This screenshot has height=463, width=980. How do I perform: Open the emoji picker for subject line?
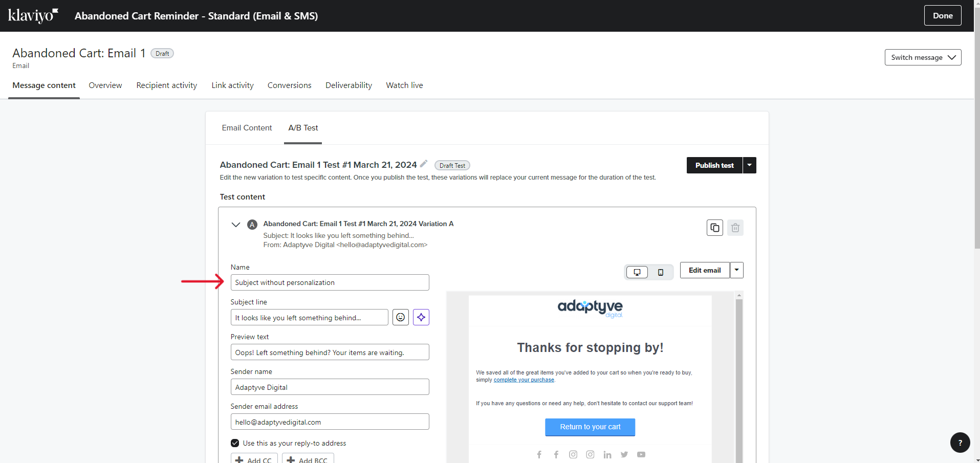(x=400, y=317)
